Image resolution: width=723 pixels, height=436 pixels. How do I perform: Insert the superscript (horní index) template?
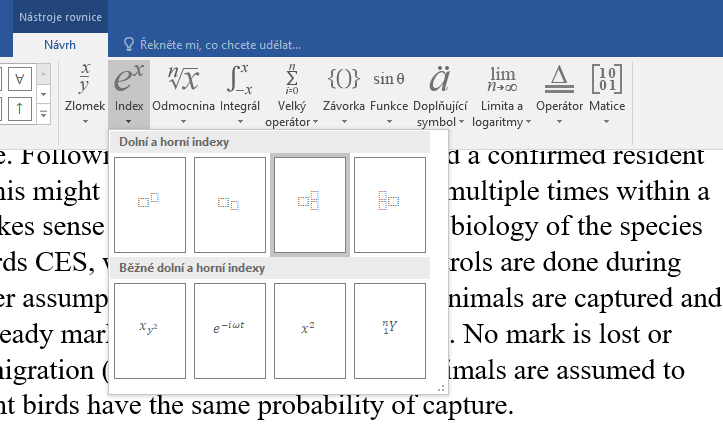click(x=150, y=204)
